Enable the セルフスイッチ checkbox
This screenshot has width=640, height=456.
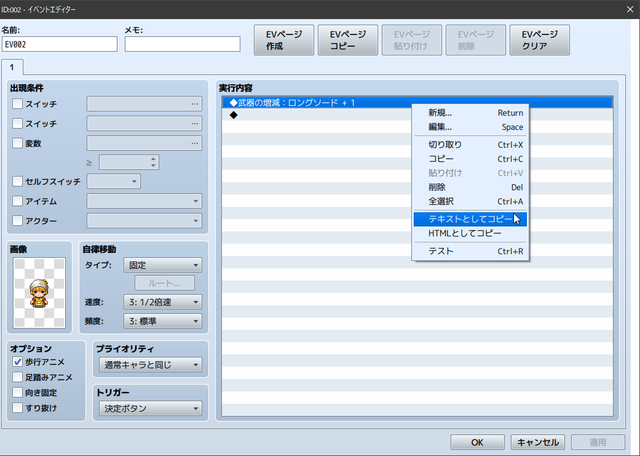17,181
